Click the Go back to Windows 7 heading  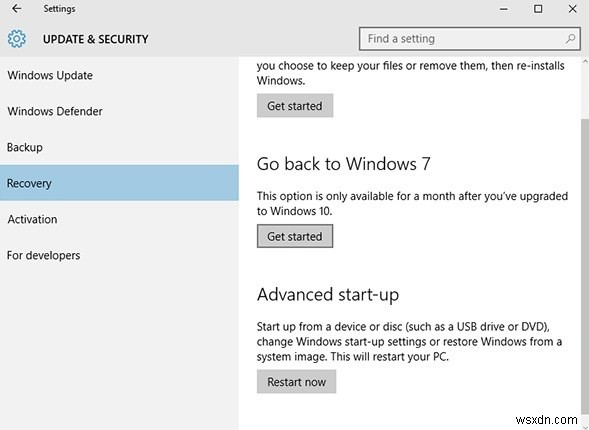click(x=344, y=164)
